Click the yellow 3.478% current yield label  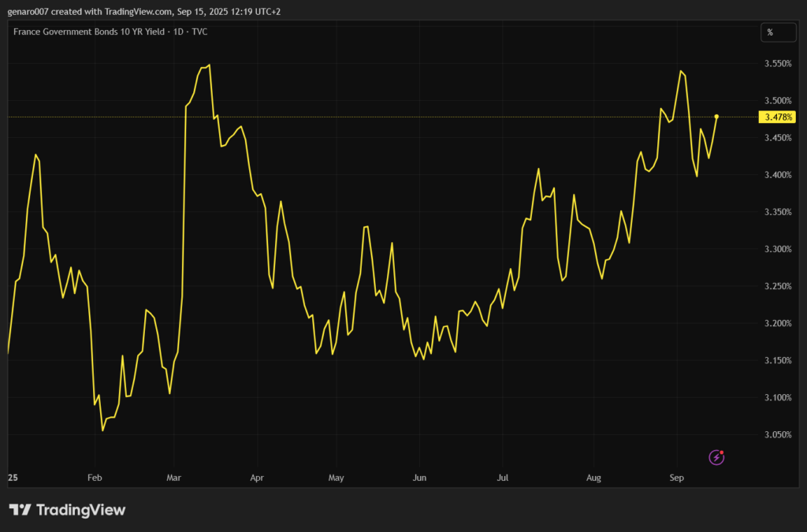pos(777,117)
